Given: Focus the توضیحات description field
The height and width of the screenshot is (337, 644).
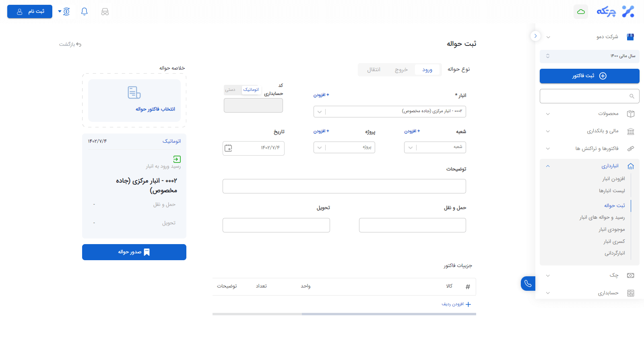Looking at the screenshot, I should (344, 186).
